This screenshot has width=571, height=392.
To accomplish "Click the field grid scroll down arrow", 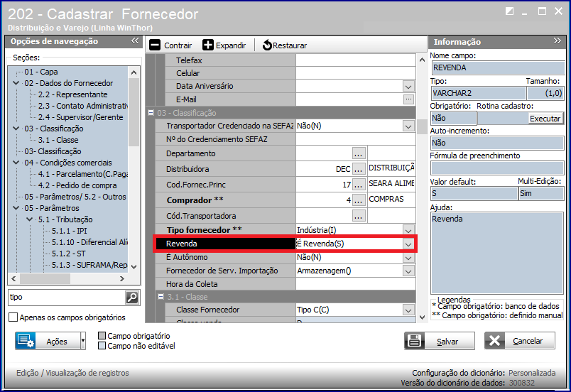I will click(x=422, y=317).
